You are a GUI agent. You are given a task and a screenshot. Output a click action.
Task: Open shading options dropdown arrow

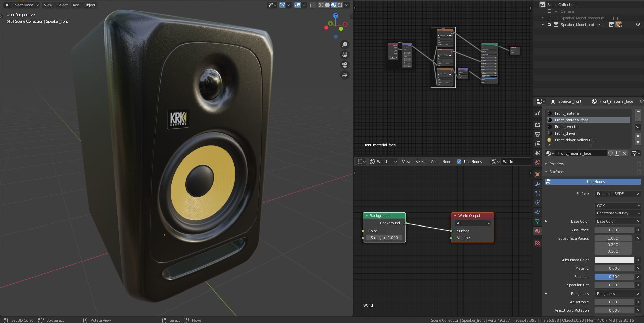click(346, 5)
